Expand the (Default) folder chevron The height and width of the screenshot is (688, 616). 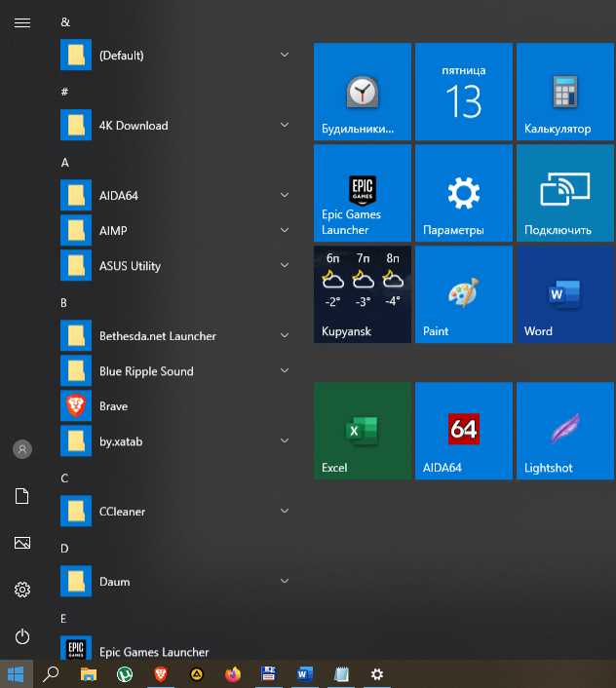coord(285,55)
